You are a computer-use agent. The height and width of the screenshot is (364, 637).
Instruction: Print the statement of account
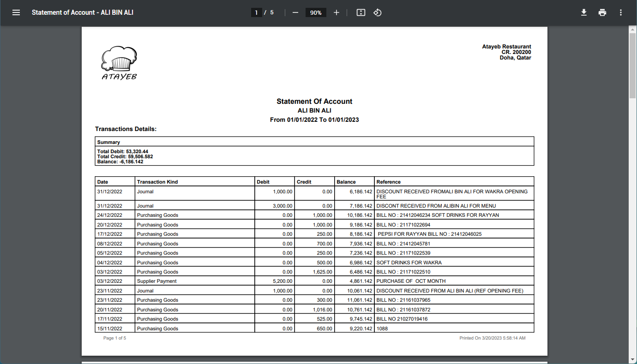click(x=602, y=12)
